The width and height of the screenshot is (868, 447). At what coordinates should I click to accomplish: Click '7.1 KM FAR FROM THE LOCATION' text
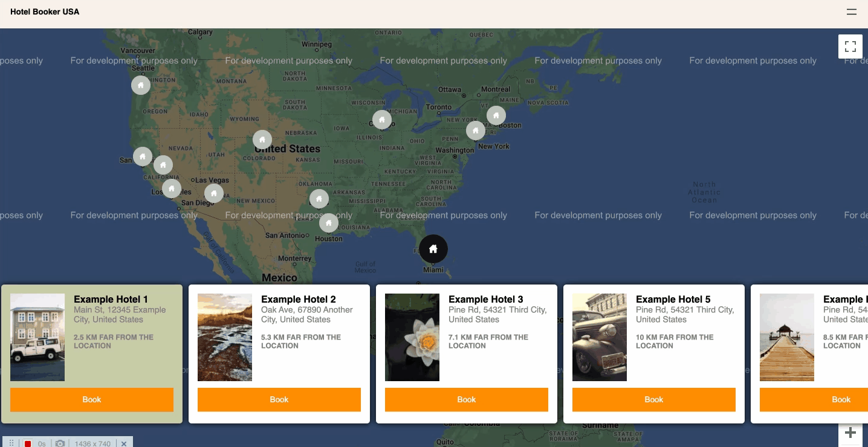[488, 342]
